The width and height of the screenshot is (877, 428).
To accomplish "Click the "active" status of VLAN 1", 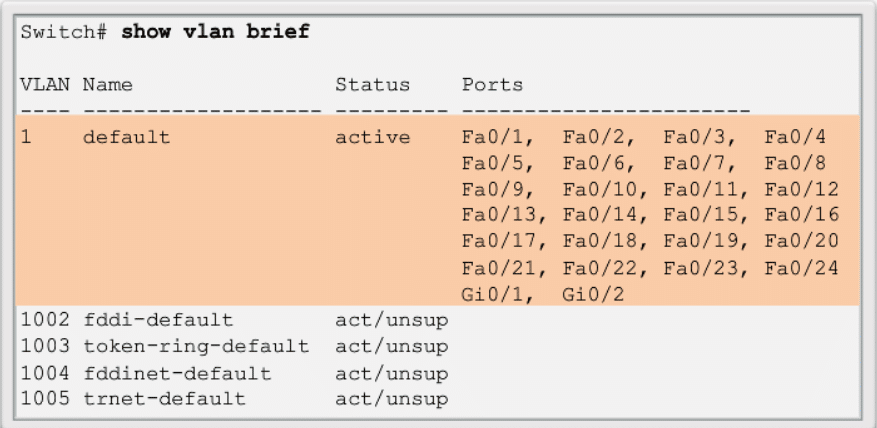I will pyautogui.click(x=372, y=137).
